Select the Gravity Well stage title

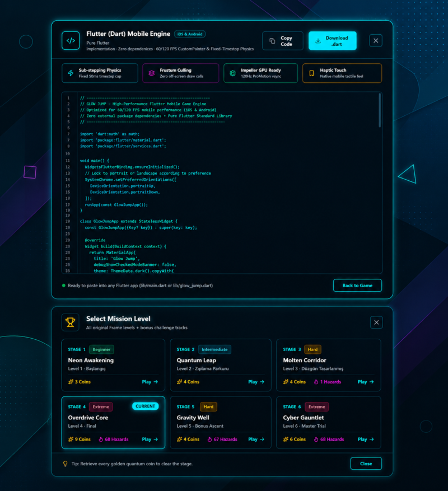[x=193, y=418]
